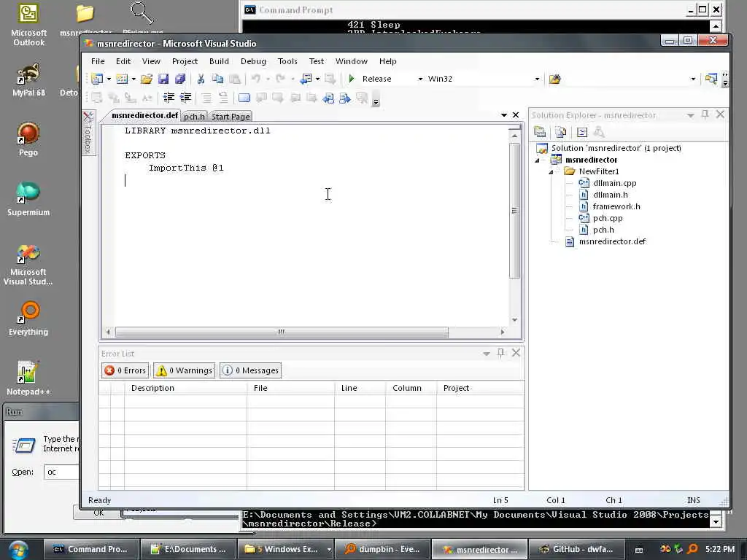
Task: Increase line indent toolbar icon
Action: tap(185, 98)
